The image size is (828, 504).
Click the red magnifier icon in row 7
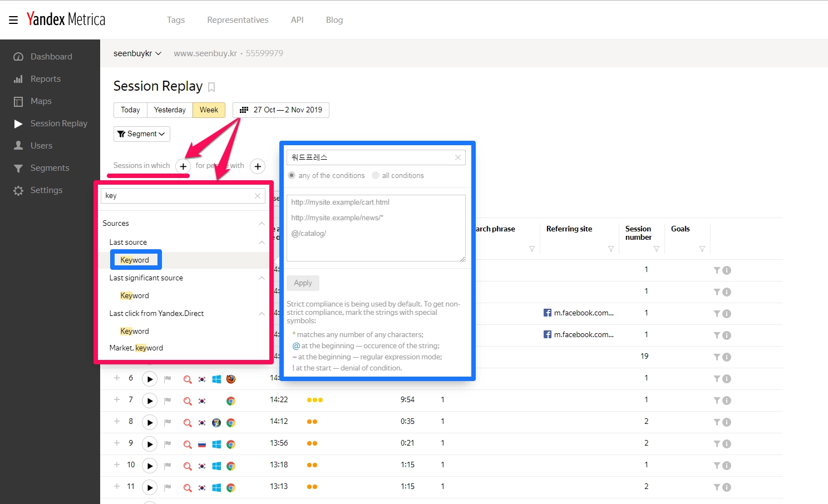188,401
